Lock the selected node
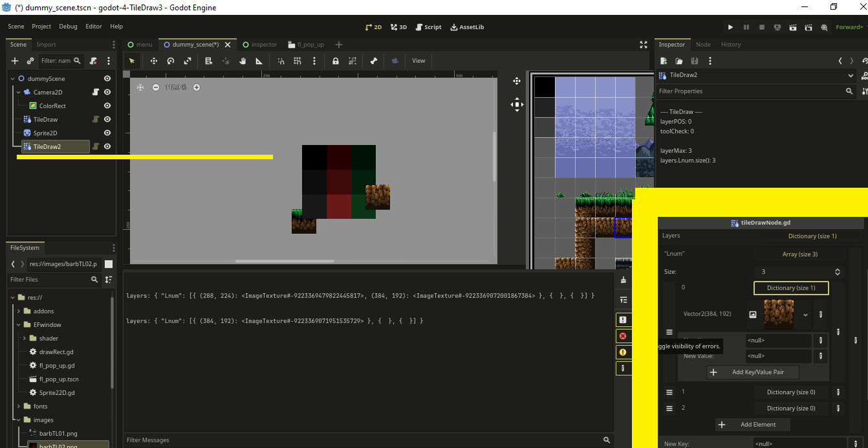The width and height of the screenshot is (868, 448). (336, 61)
